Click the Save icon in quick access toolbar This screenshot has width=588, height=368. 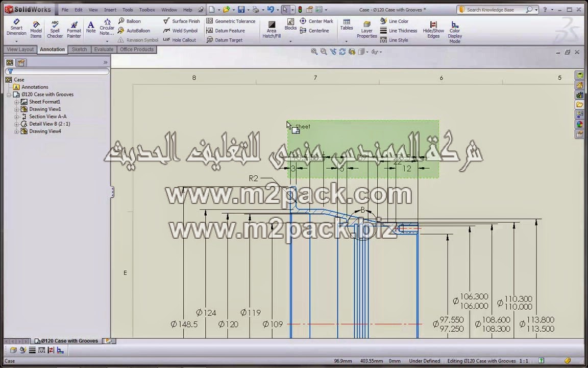pos(241,10)
